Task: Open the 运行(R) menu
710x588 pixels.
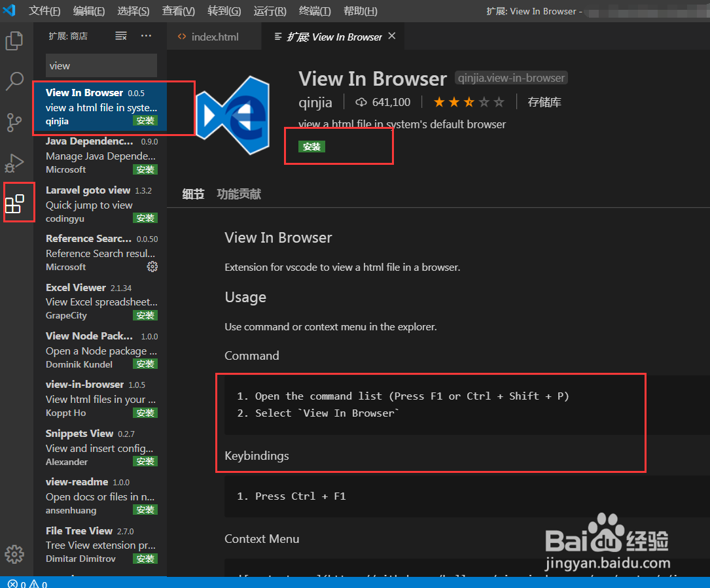Action: click(270, 11)
